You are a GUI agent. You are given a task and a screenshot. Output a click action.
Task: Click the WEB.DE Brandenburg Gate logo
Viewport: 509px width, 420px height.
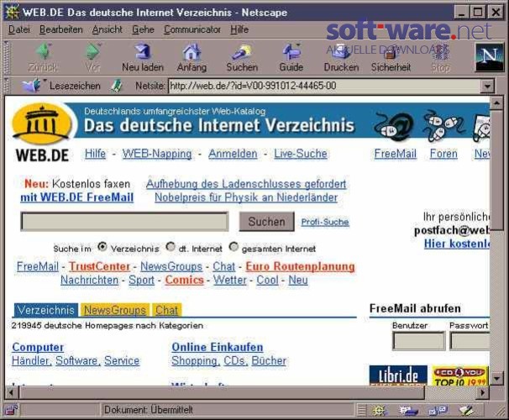pyautogui.click(x=42, y=124)
